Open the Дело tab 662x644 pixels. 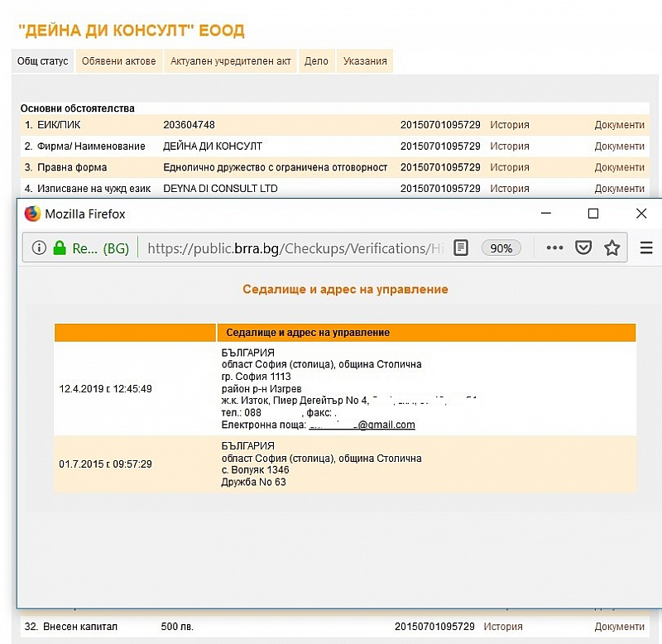point(316,61)
